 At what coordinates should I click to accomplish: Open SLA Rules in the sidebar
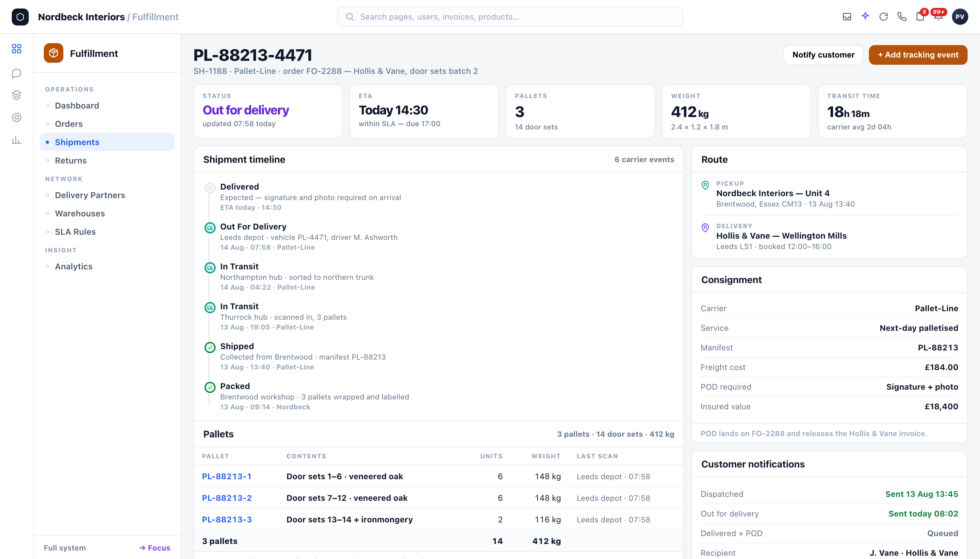pyautogui.click(x=107, y=232)
